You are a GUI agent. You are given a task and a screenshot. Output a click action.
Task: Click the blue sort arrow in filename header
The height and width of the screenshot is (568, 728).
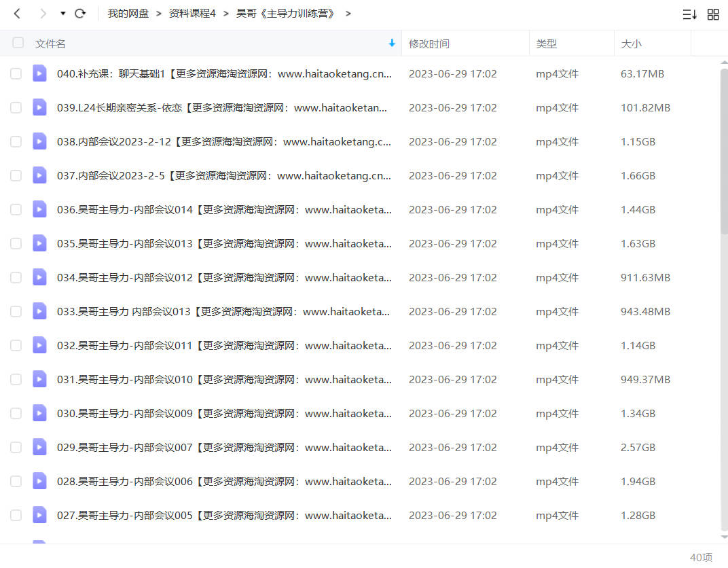coord(392,43)
